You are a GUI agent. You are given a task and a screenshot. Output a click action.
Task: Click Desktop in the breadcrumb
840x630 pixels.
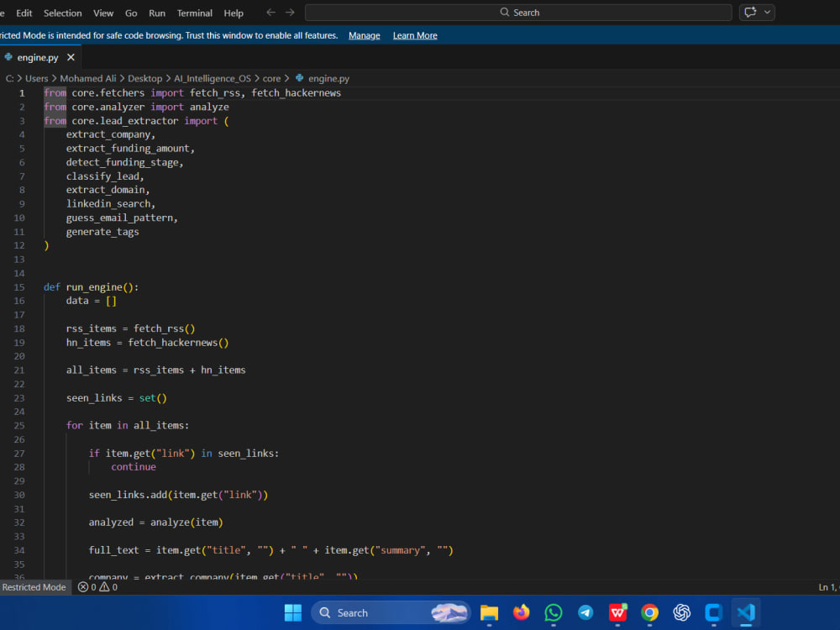click(144, 78)
